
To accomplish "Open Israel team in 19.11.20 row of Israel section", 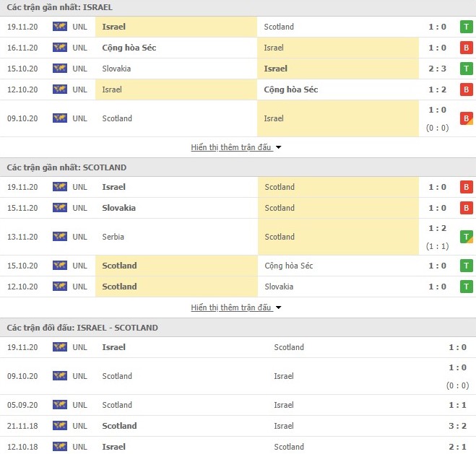I will pyautogui.click(x=114, y=27).
